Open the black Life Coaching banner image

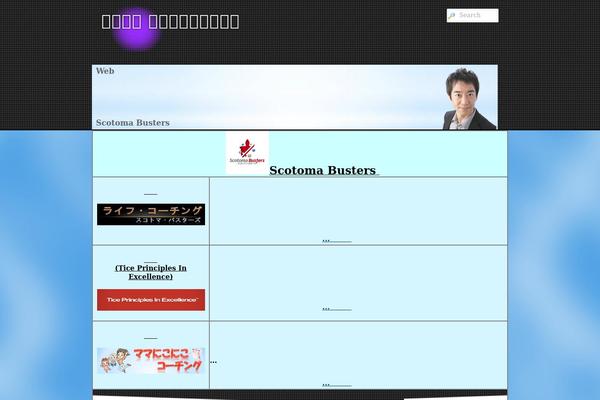tap(151, 214)
